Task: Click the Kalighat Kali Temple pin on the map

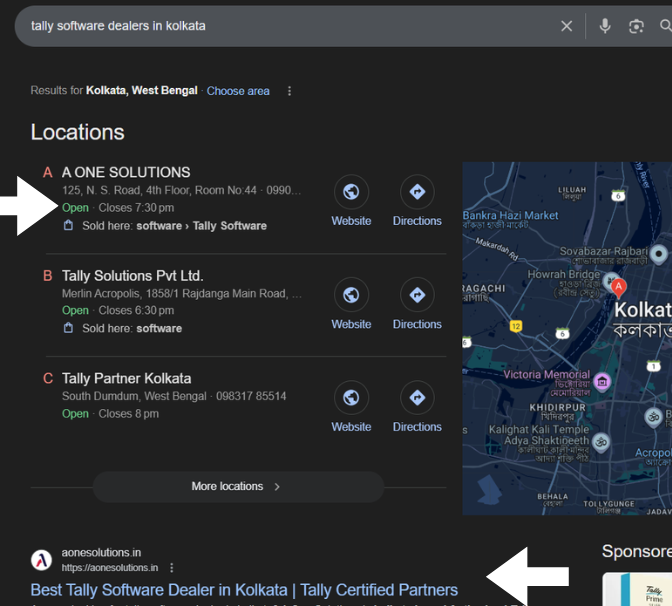Action: tap(600, 441)
